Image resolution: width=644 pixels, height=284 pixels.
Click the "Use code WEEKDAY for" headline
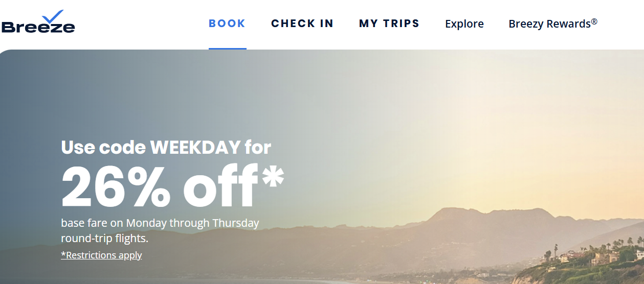point(166,148)
